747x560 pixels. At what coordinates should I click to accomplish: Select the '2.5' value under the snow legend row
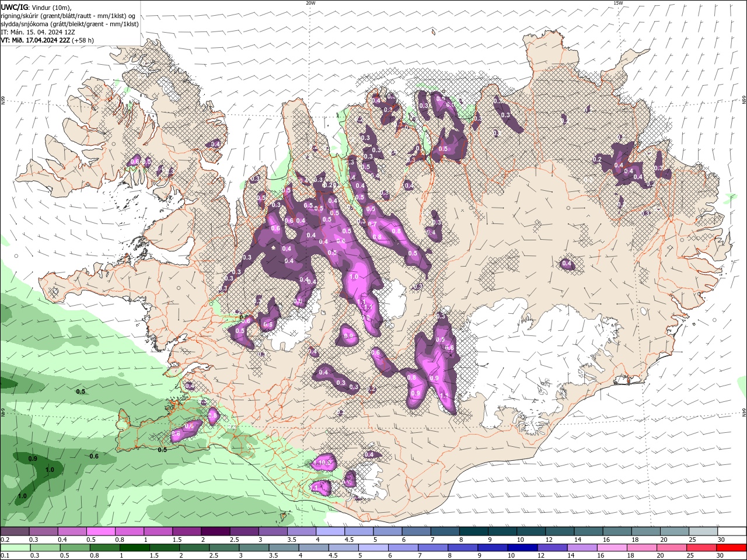pos(235,540)
